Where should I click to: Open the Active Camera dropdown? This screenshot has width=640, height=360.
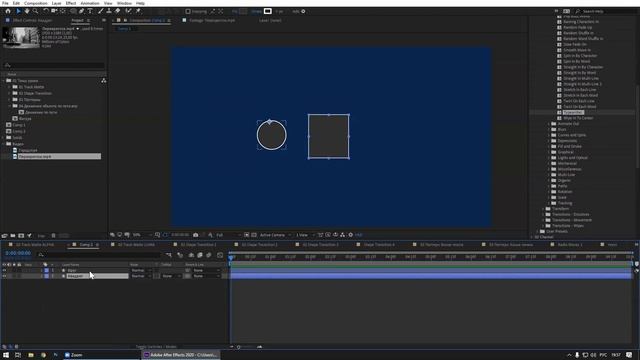click(276, 235)
